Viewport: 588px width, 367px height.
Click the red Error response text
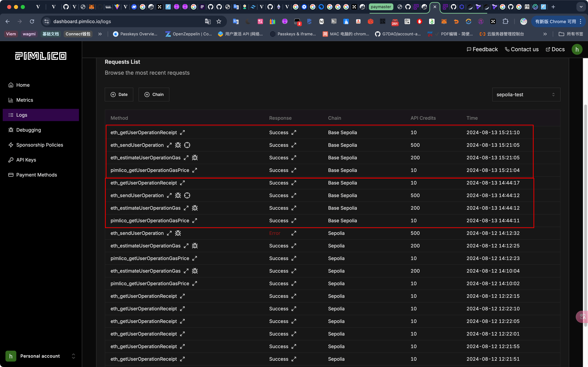(275, 233)
